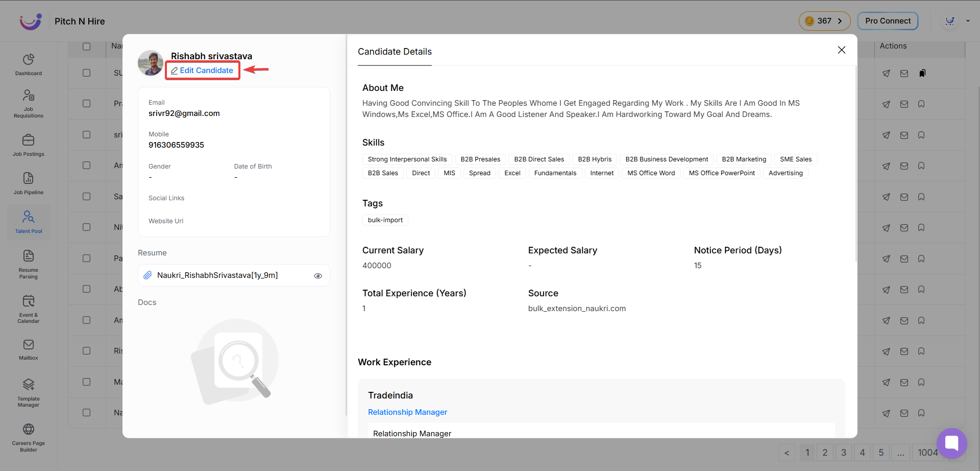The image size is (980, 471).
Task: Click the last row mail icon
Action: (x=904, y=413)
